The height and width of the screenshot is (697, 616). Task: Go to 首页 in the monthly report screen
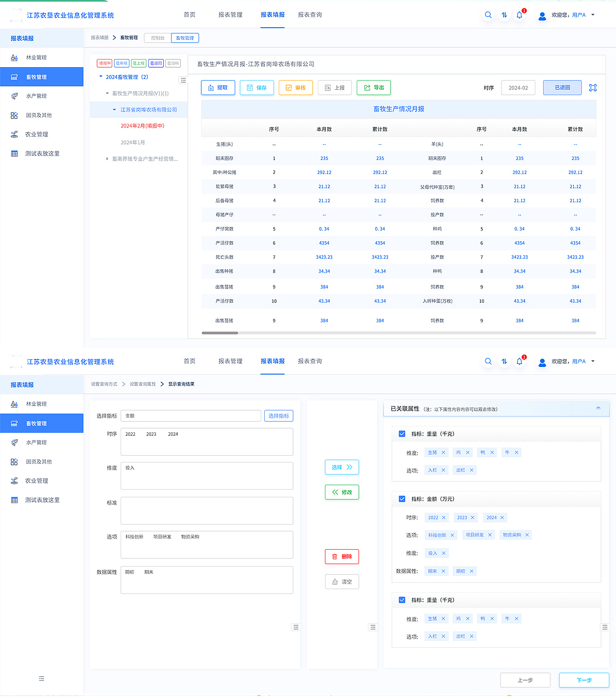pyautogui.click(x=189, y=15)
